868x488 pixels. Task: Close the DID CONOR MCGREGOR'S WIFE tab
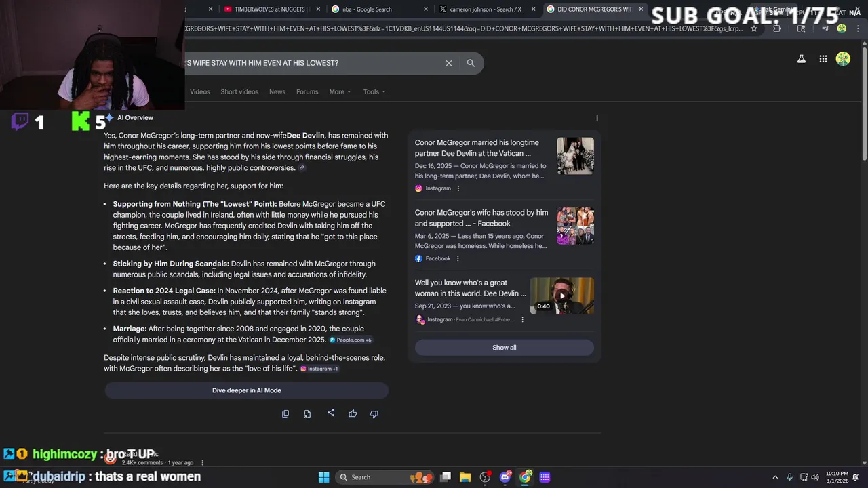pos(641,9)
